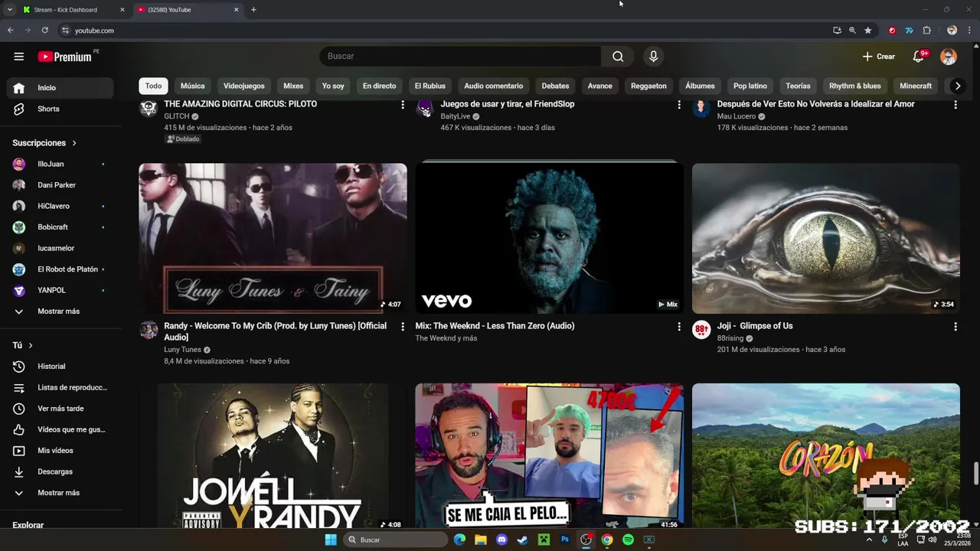This screenshot has height=551, width=980.
Task: Expand Mostrar más under Suscripciones
Action: 60,311
